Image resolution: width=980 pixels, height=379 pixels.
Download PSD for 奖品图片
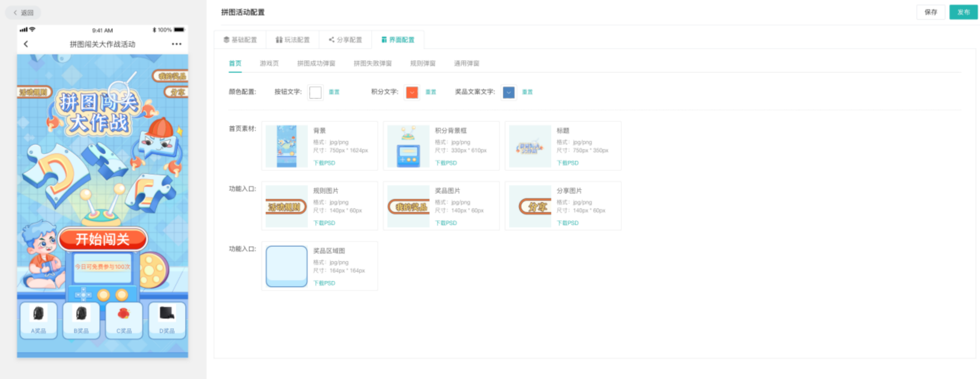[446, 223]
